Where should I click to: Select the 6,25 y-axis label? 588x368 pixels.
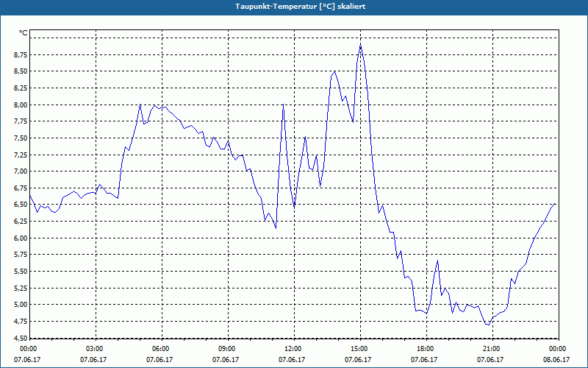(x=20, y=222)
